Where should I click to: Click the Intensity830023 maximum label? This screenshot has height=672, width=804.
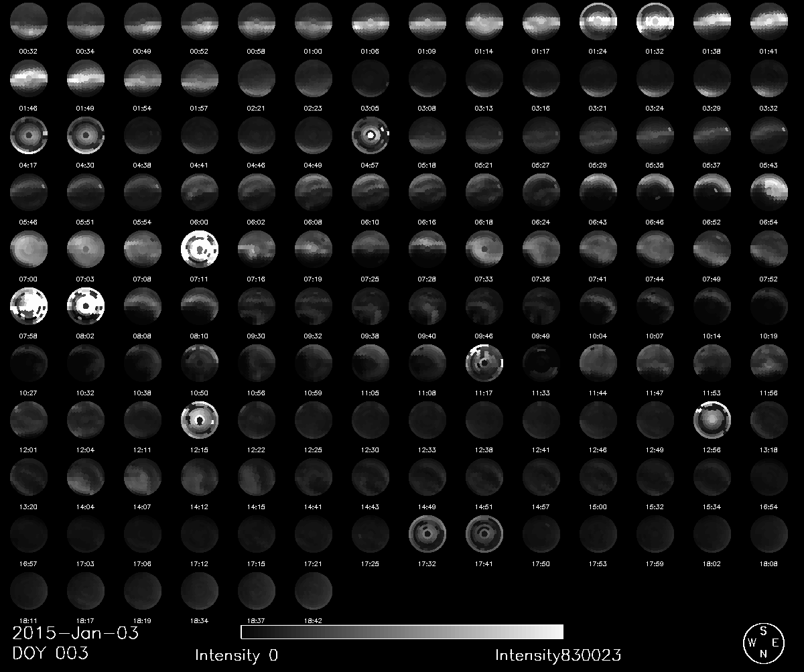tap(557, 655)
